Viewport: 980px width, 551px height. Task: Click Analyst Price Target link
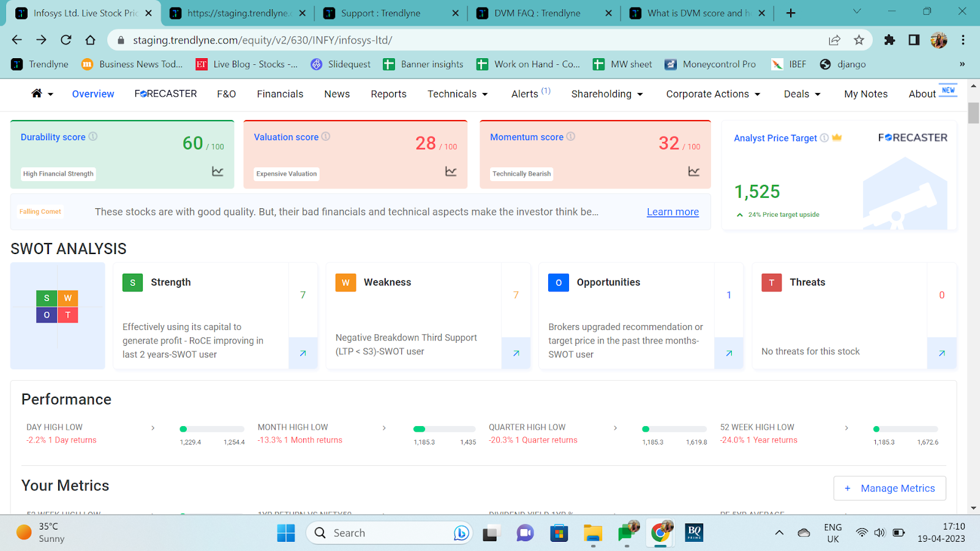(x=775, y=138)
